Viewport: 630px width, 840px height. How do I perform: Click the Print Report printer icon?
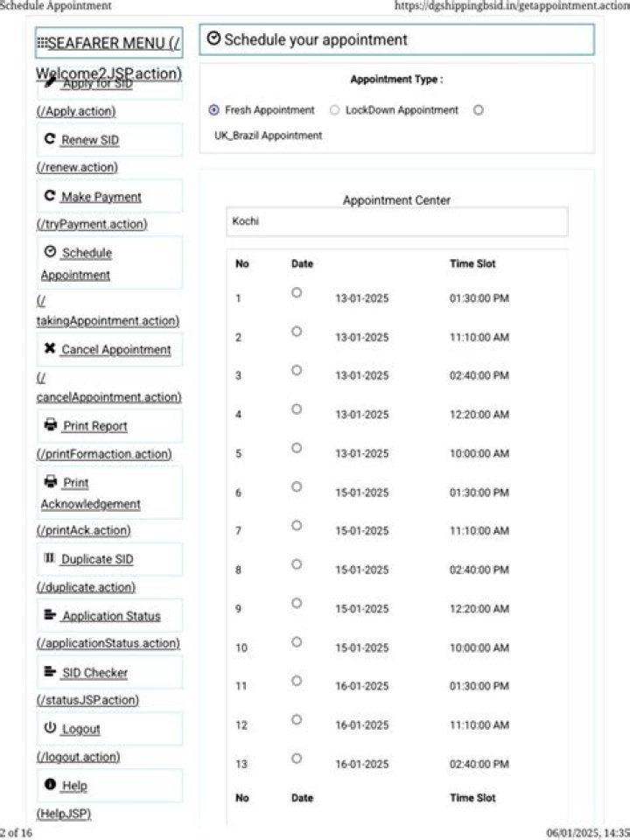(x=51, y=425)
